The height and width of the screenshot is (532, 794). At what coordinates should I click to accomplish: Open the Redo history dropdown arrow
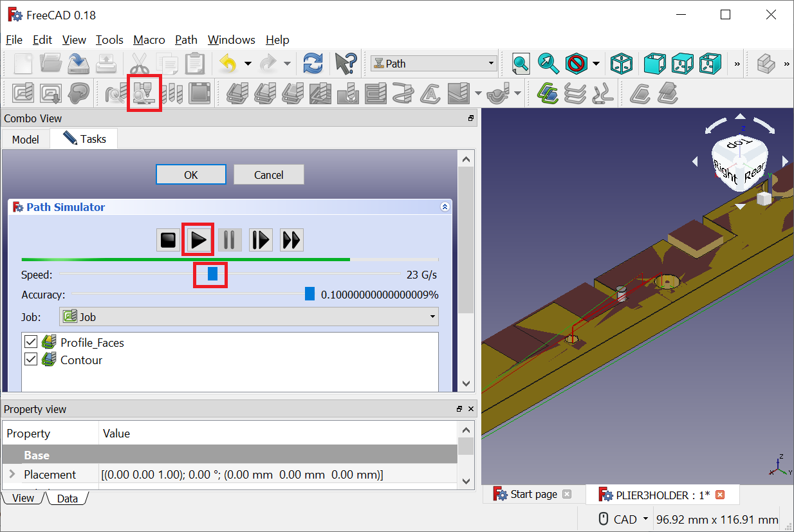[287, 64]
